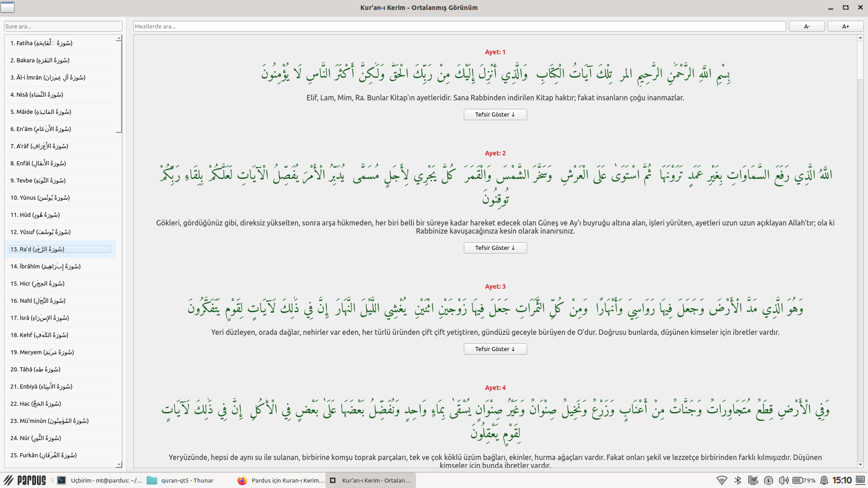Viewport: 868px width, 488px height.
Task: Decrease font size with A- button
Action: pyautogui.click(x=807, y=27)
